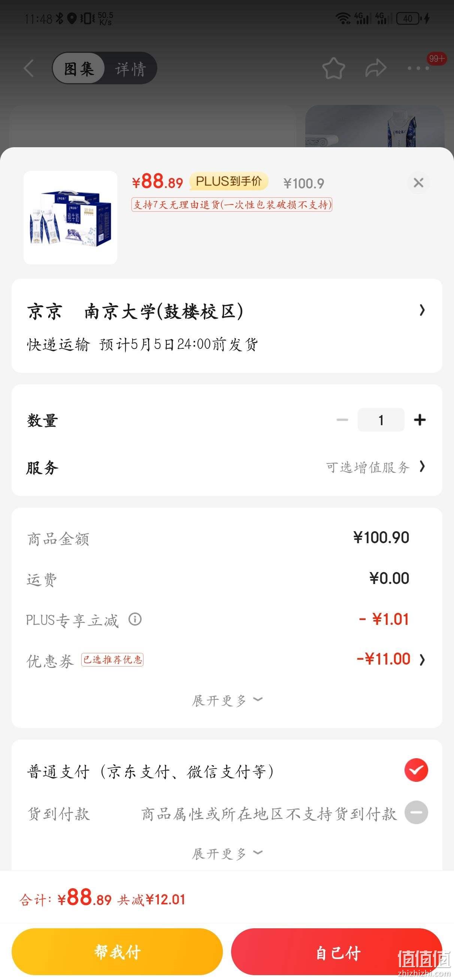
Task: Close the purchase panel with X
Action: pyautogui.click(x=419, y=183)
